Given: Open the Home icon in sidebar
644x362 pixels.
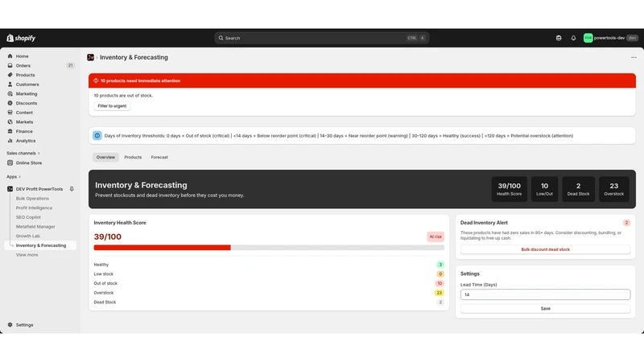Looking at the screenshot, I should point(10,56).
